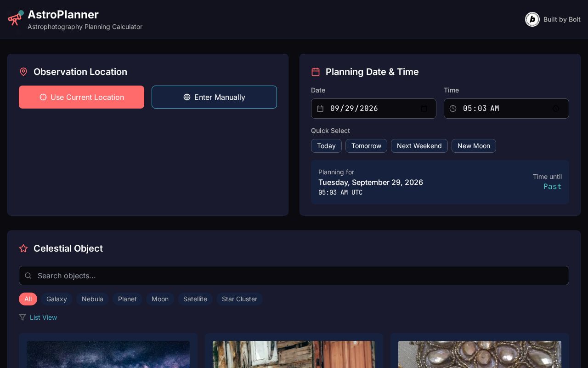Filter objects by Satellite
588x368 pixels.
tap(195, 299)
